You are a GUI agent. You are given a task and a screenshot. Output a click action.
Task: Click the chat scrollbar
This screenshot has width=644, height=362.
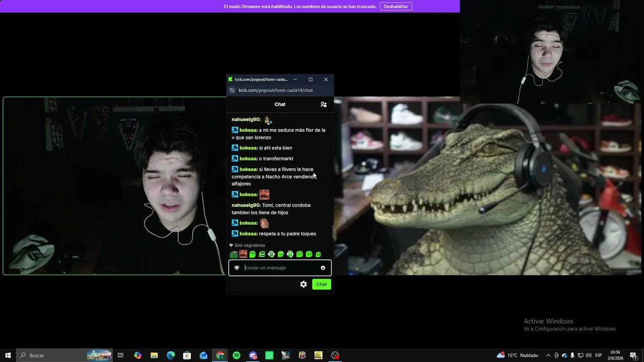click(x=333, y=232)
